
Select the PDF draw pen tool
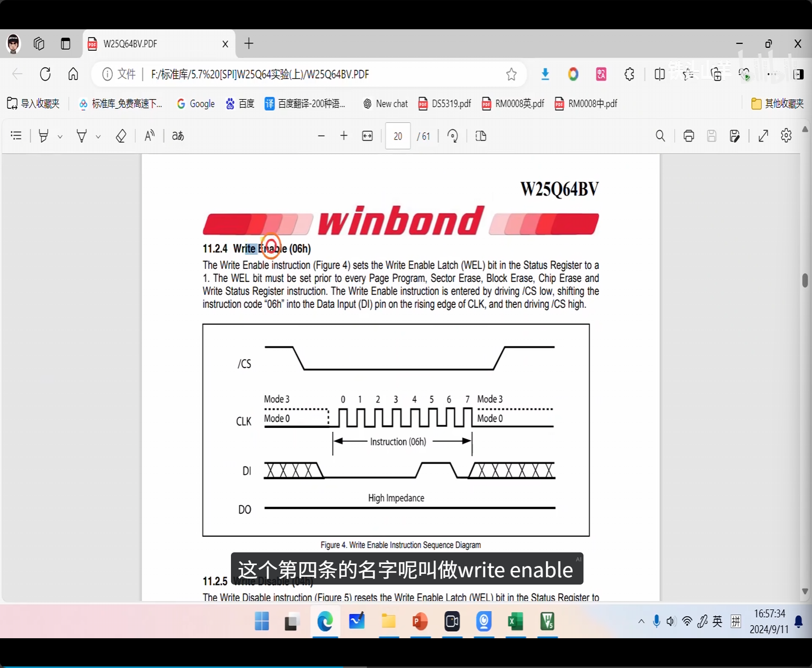tap(82, 136)
